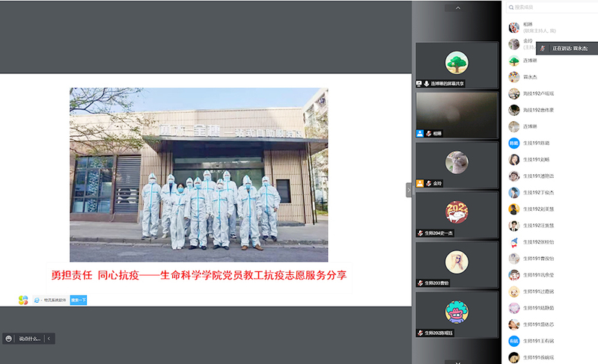Collapse the chat bar with the left chevron
This screenshot has width=598, height=364.
[x=49, y=339]
